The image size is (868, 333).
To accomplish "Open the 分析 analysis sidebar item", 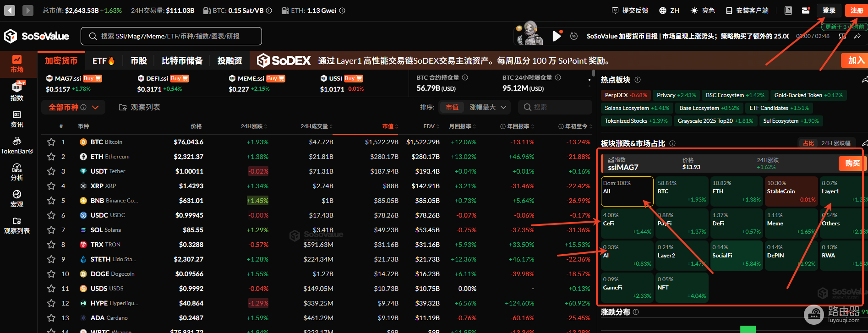I will point(17,172).
